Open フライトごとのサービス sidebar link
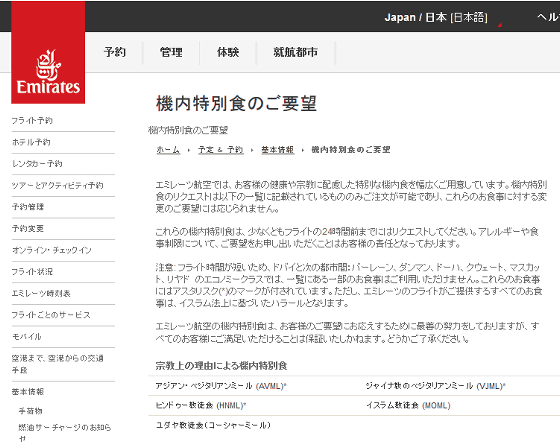Viewport: 560px width, 442px height. pos(51,315)
